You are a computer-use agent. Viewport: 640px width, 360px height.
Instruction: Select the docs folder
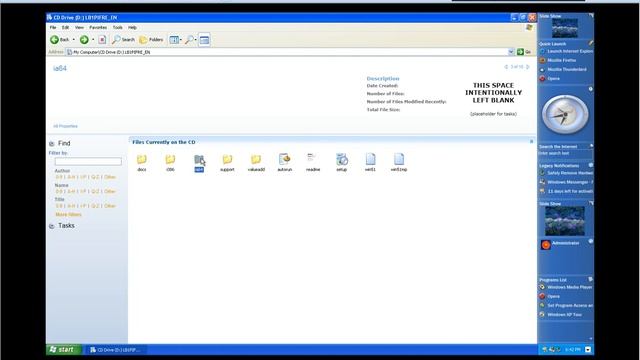coord(142,163)
